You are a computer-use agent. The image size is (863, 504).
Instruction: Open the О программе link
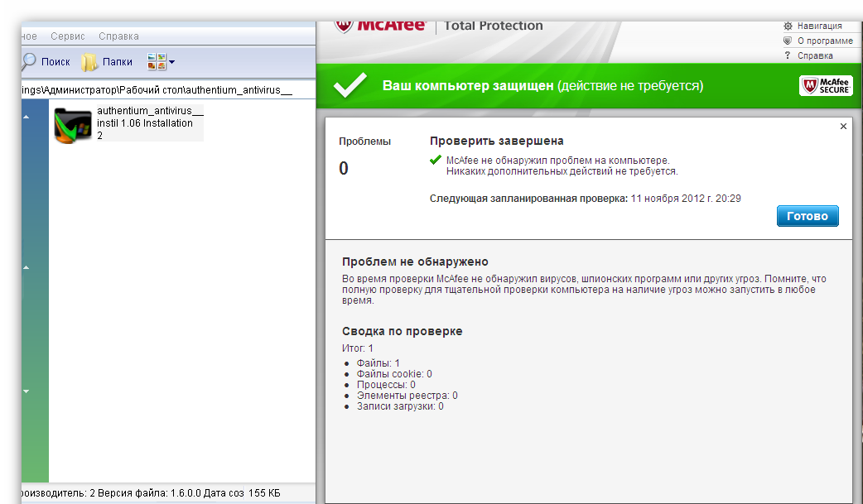pyautogui.click(x=824, y=41)
